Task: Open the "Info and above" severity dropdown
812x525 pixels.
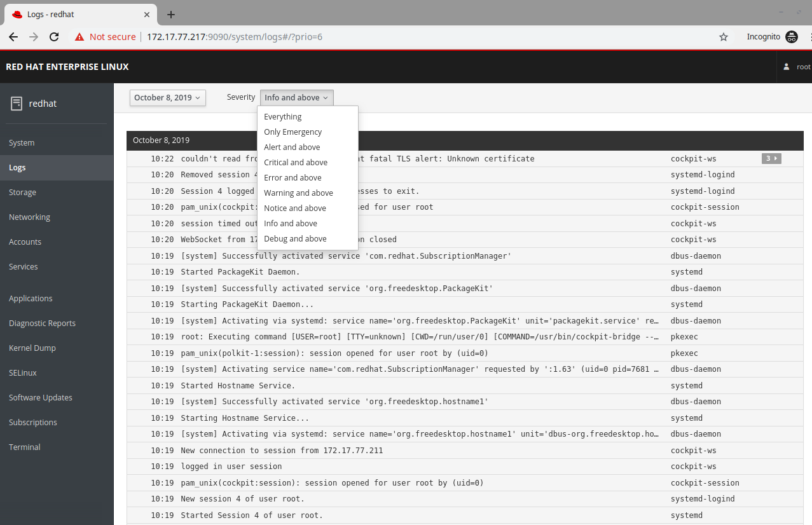Action: 296,97
